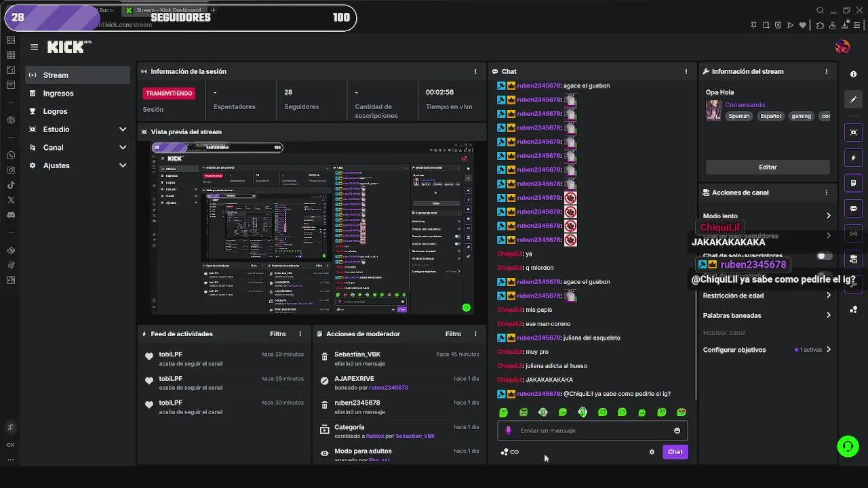The width and height of the screenshot is (868, 488).
Task: Open TikTok in the browser sidebar
Action: coord(11,185)
